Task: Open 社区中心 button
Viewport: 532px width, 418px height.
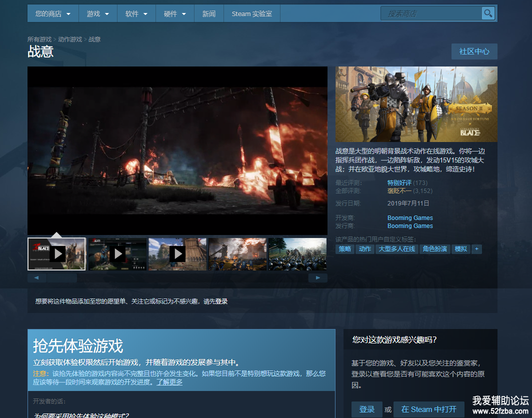Action: (x=474, y=51)
